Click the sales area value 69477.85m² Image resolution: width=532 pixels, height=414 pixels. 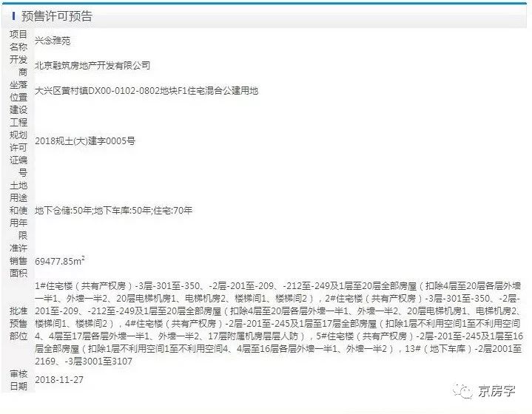click(60, 261)
